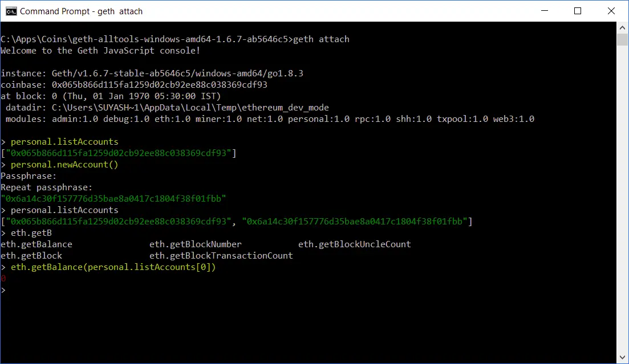The width and height of the screenshot is (629, 364).
Task: Click the 'eth.getBlockUncleCount' suggestion
Action: click(355, 244)
